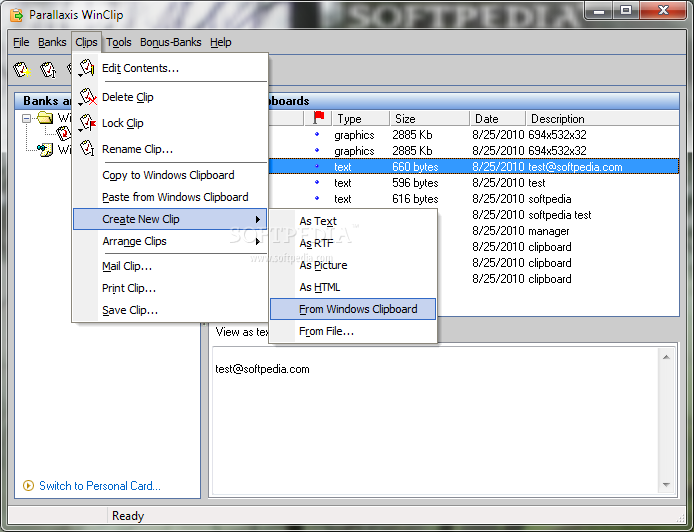Screen dimensions: 694x532
Task: Select the test@softpedia.com clip row
Action: coord(473,166)
